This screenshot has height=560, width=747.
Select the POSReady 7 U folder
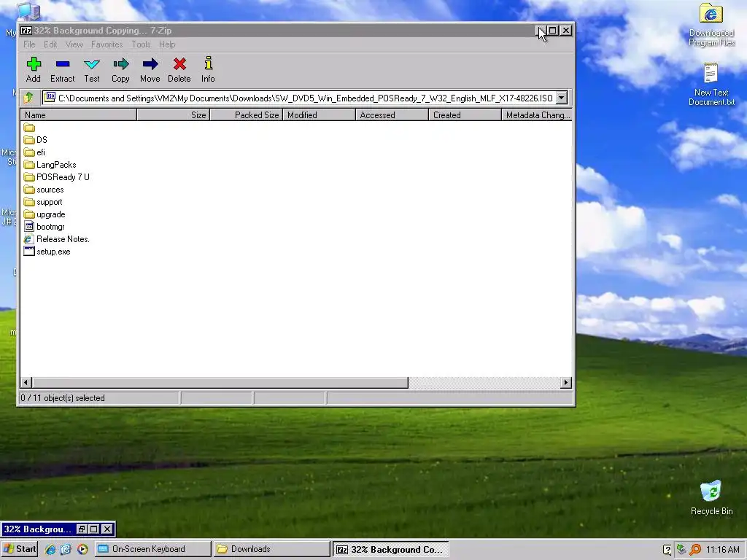[x=57, y=176]
